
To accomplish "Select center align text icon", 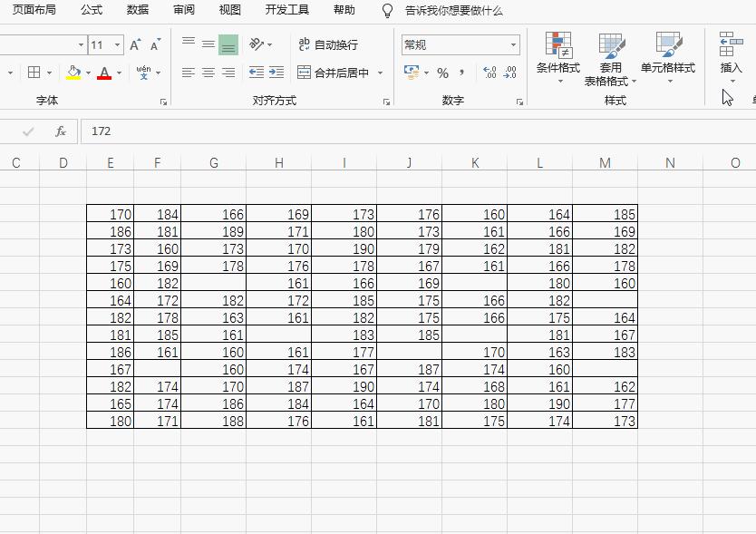I will [208, 73].
